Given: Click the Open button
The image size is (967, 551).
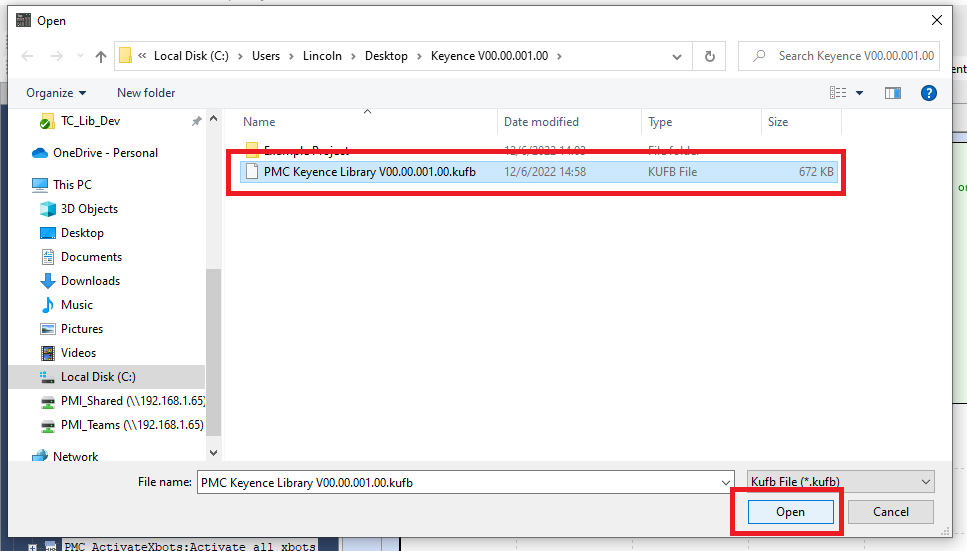Looking at the screenshot, I should pos(790,512).
